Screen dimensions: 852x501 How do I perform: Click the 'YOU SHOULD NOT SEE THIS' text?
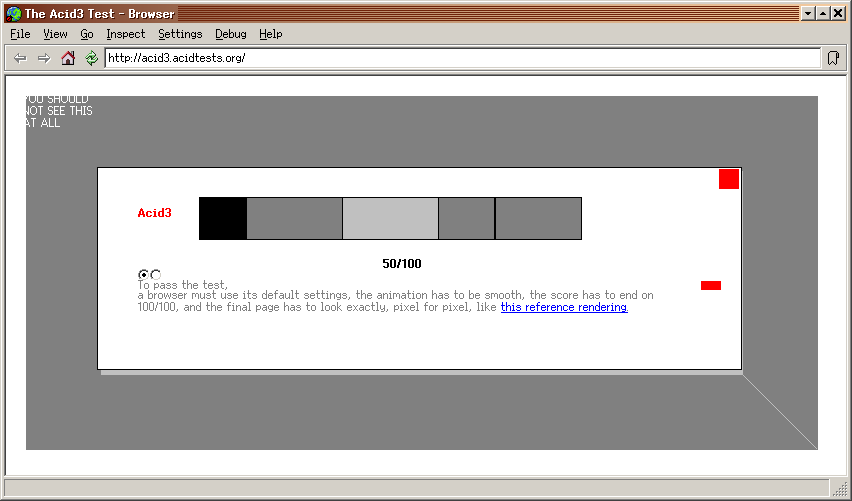click(58, 111)
